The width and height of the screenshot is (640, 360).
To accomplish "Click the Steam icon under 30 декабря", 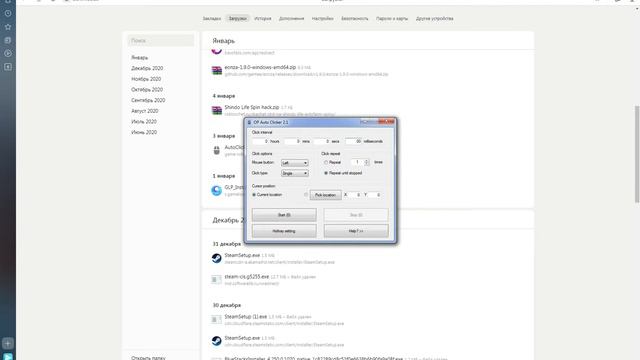I will point(217,341).
